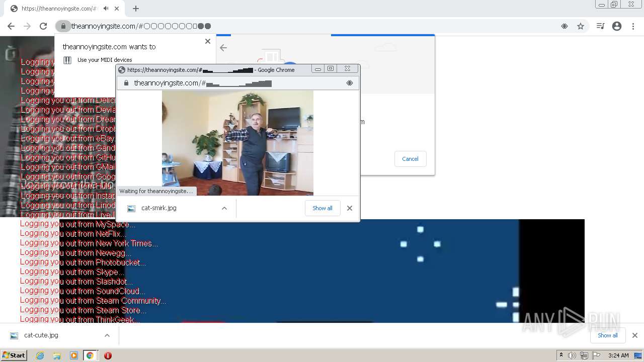The image size is (644, 362).
Task: Click Show all in popup download bar
Action: pyautogui.click(x=323, y=208)
